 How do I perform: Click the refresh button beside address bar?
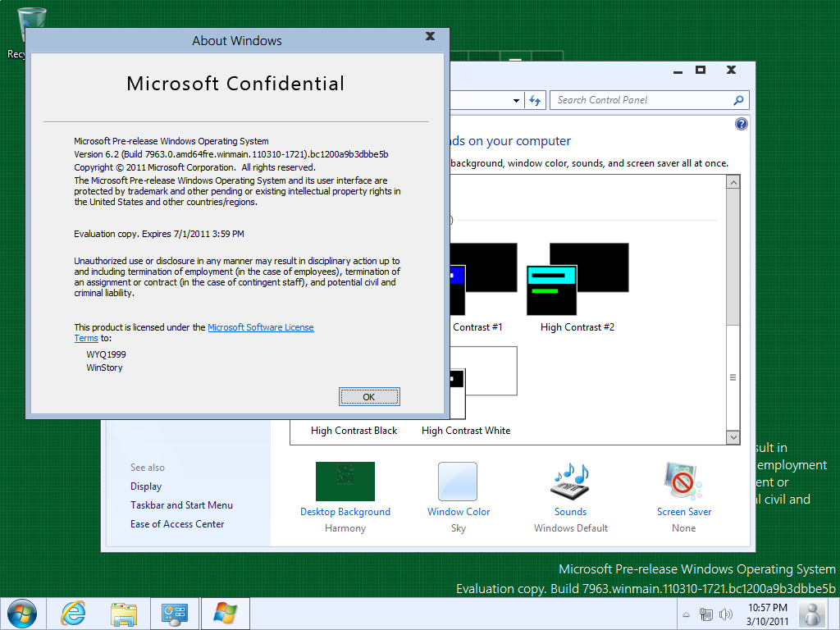(535, 100)
